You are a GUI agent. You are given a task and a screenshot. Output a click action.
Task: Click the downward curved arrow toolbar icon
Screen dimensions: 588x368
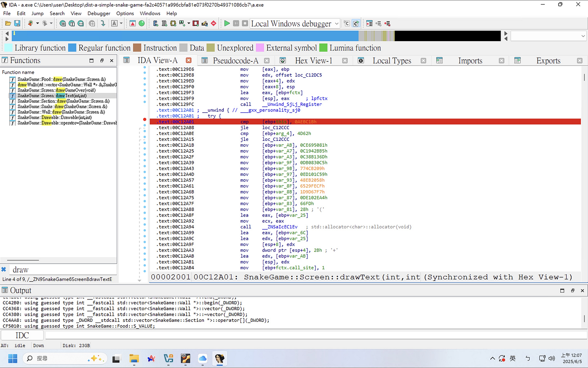[103, 24]
